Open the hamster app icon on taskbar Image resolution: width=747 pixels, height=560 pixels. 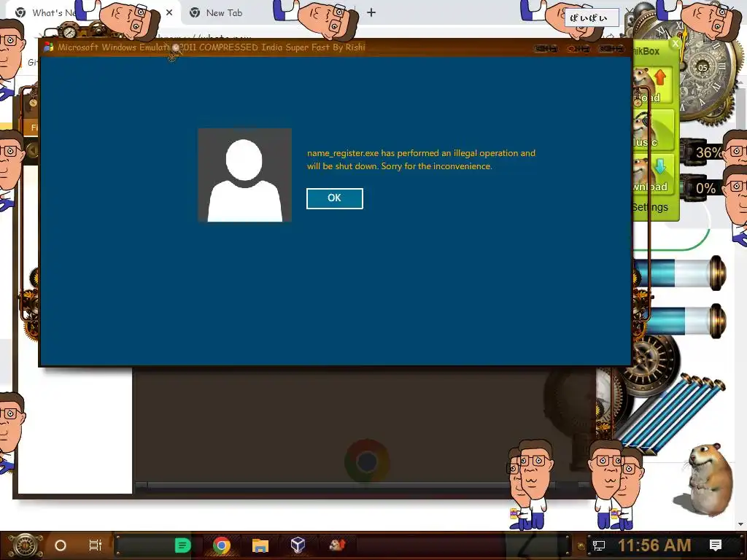pos(337,545)
